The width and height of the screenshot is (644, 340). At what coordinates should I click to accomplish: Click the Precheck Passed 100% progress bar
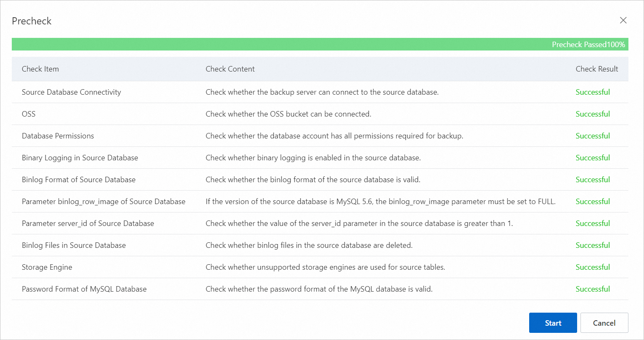[320, 44]
